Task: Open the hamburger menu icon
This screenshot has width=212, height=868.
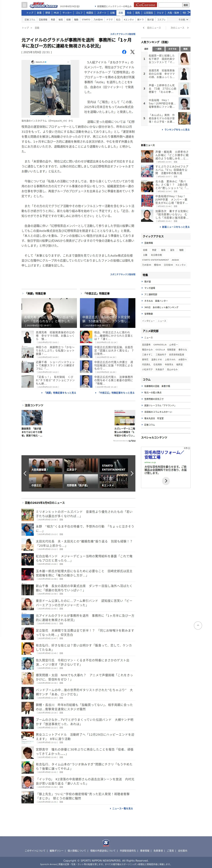Action: click(24, 5)
